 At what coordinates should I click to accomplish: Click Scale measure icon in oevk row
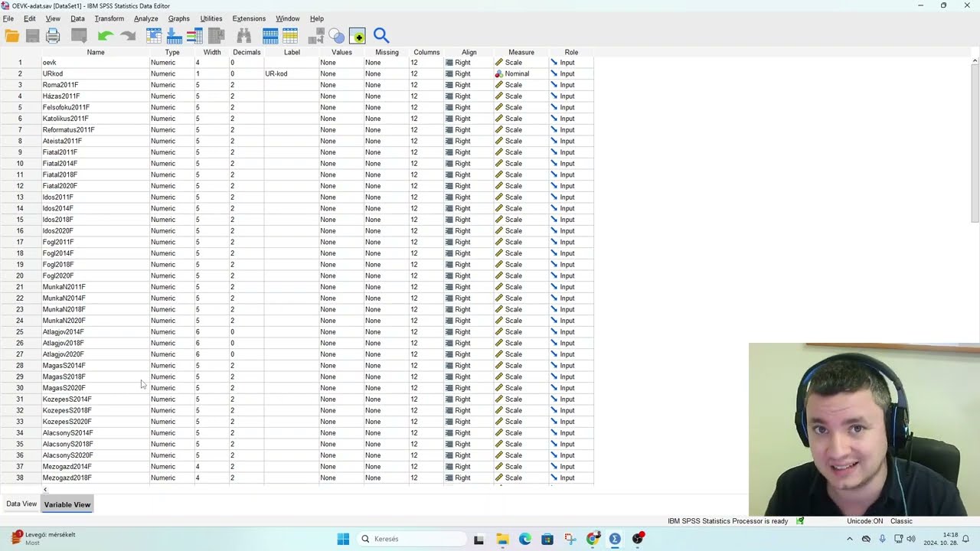499,62
